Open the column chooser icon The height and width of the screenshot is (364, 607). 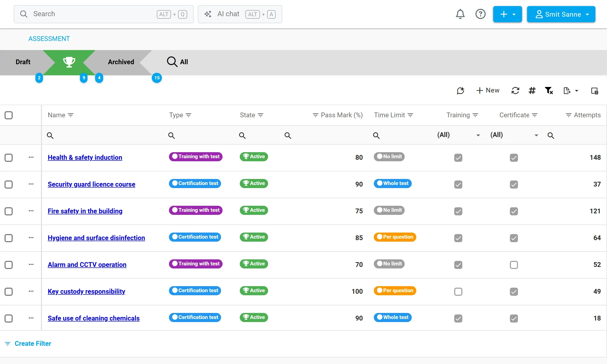click(594, 91)
